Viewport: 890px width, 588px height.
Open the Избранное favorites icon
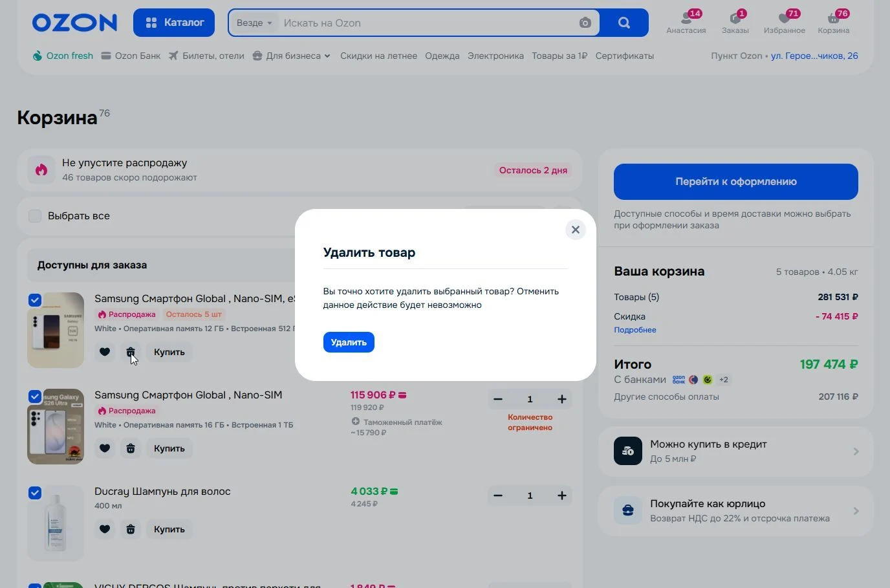(x=785, y=22)
